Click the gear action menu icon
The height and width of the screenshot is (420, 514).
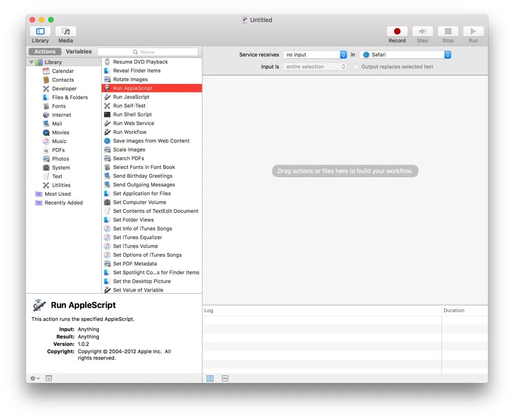[x=35, y=378]
